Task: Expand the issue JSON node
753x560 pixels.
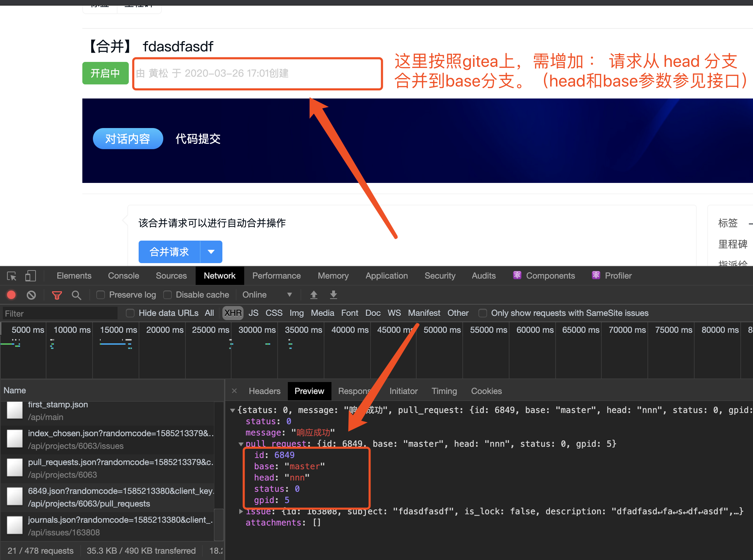Action: tap(241, 511)
